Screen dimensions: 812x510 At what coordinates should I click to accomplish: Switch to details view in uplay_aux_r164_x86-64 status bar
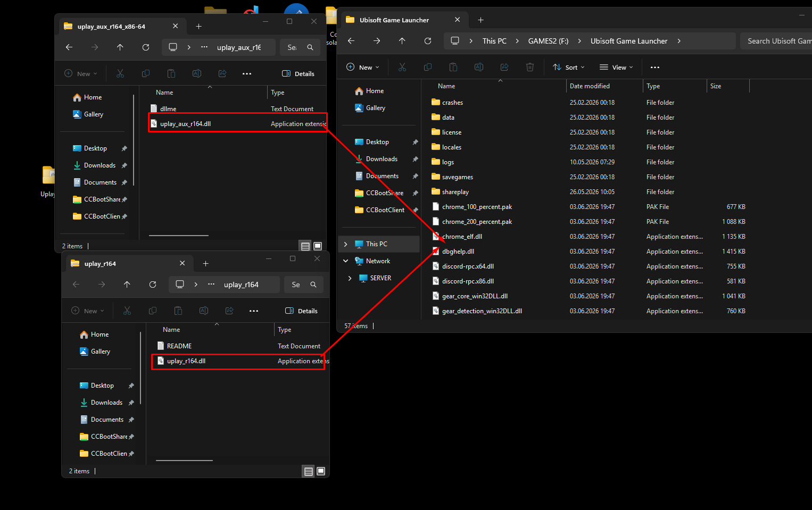click(x=305, y=246)
